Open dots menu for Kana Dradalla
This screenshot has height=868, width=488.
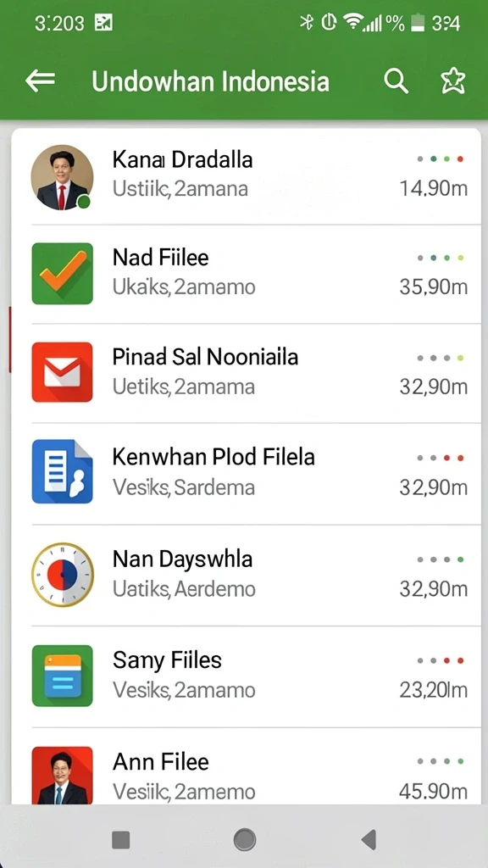[441, 159]
